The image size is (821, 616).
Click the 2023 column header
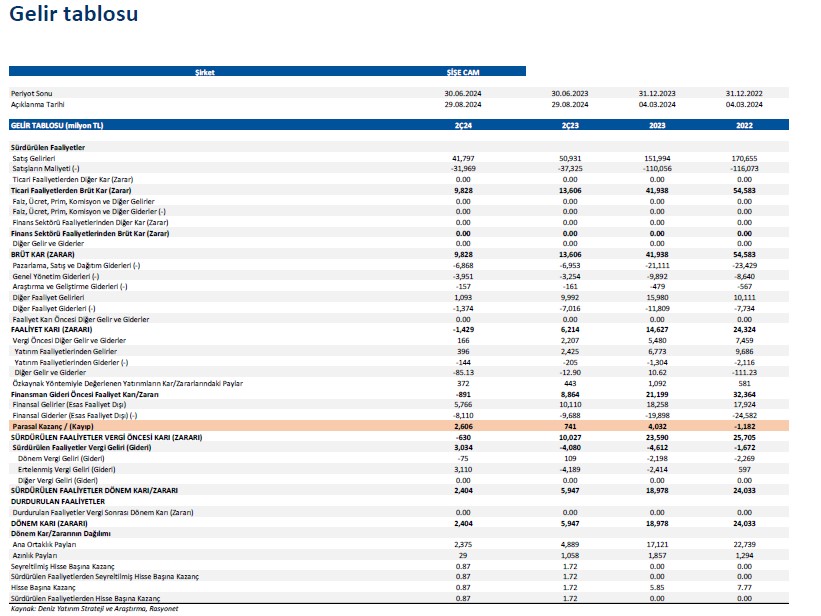[x=657, y=125]
